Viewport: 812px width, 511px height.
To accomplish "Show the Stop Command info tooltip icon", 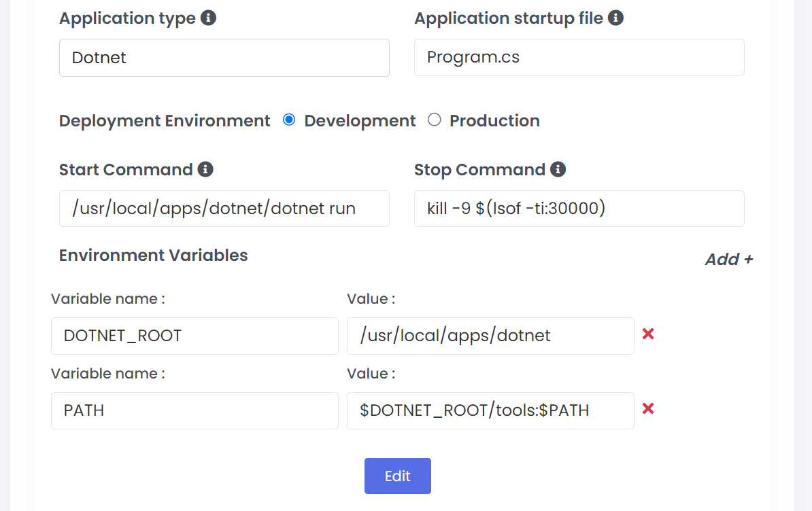I will click(x=558, y=169).
